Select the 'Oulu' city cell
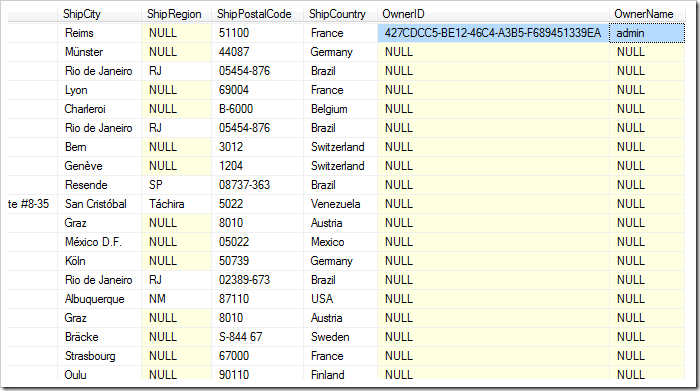The height and width of the screenshot is (391, 700). pyautogui.click(x=99, y=373)
